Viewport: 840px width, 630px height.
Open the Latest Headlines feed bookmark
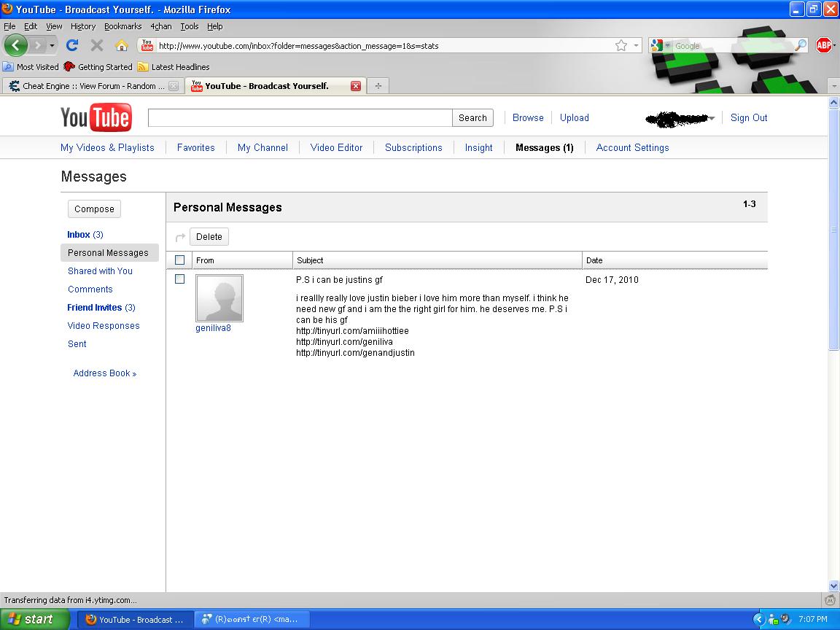click(174, 67)
